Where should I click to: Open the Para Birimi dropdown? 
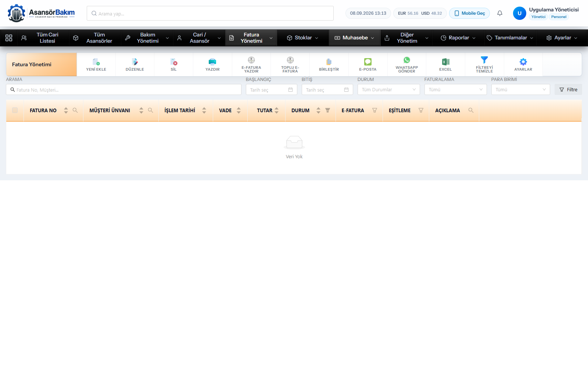tap(521, 89)
